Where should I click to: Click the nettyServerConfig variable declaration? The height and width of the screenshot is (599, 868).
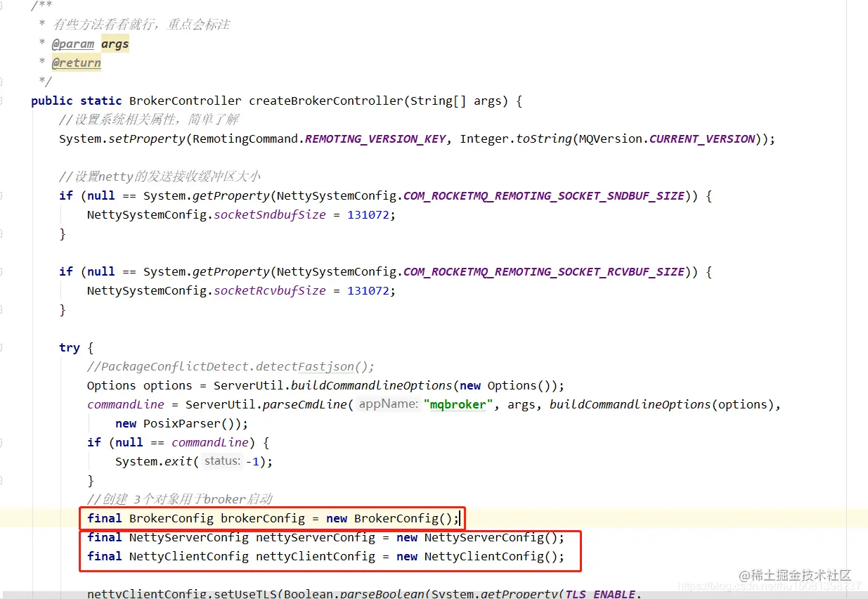[316, 537]
